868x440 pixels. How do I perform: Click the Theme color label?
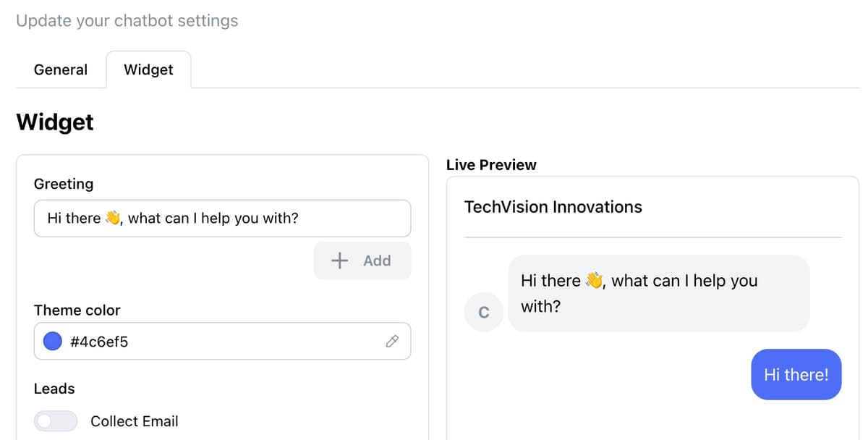pos(77,310)
